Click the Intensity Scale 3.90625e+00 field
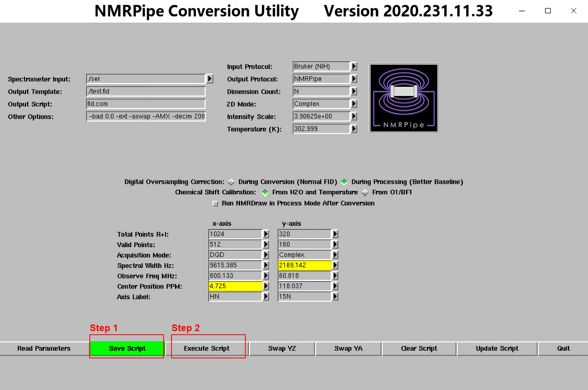This screenshot has width=588, height=390. 322,116
